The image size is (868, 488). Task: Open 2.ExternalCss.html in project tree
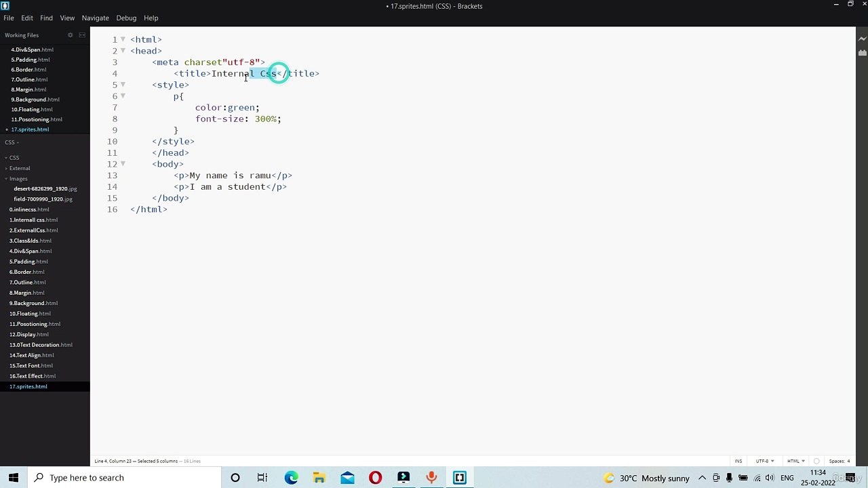click(x=33, y=230)
